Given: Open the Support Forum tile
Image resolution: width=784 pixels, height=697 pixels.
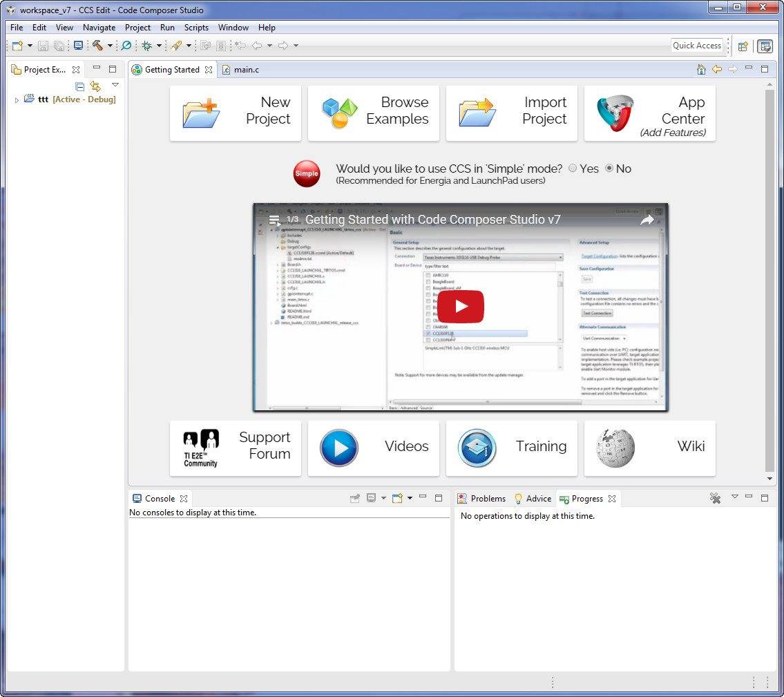Looking at the screenshot, I should (x=236, y=448).
